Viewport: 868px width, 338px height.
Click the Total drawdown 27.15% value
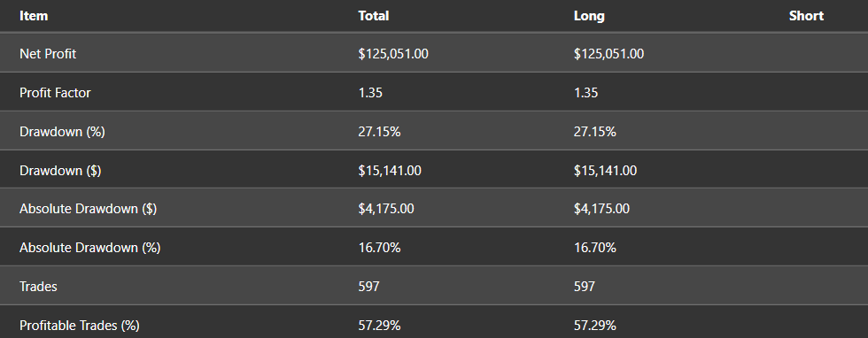pyautogui.click(x=379, y=132)
